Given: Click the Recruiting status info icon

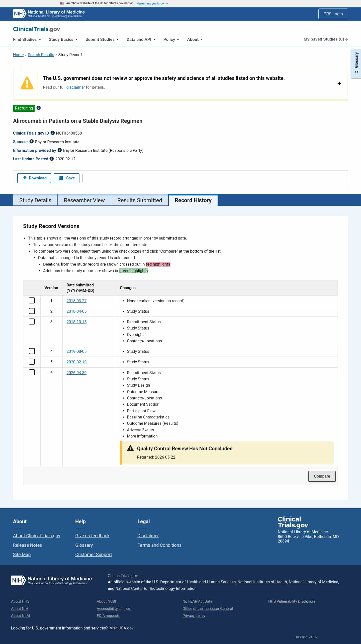Looking at the screenshot, I should (x=39, y=108).
